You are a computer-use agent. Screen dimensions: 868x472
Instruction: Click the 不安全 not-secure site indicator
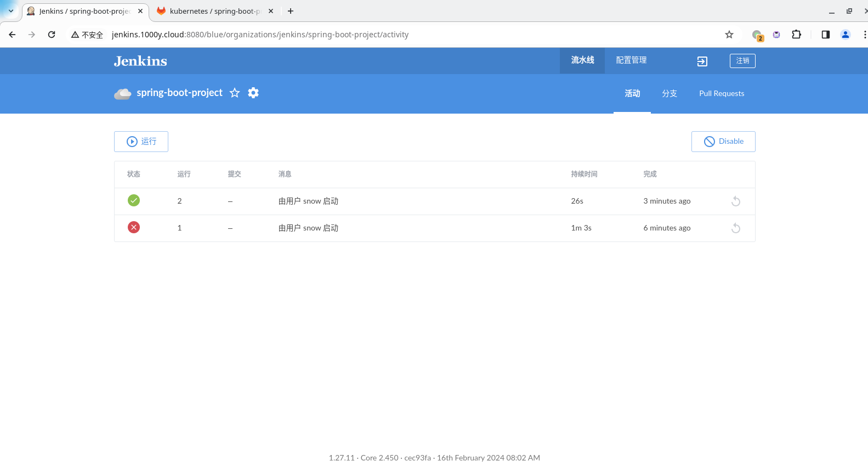(x=87, y=35)
